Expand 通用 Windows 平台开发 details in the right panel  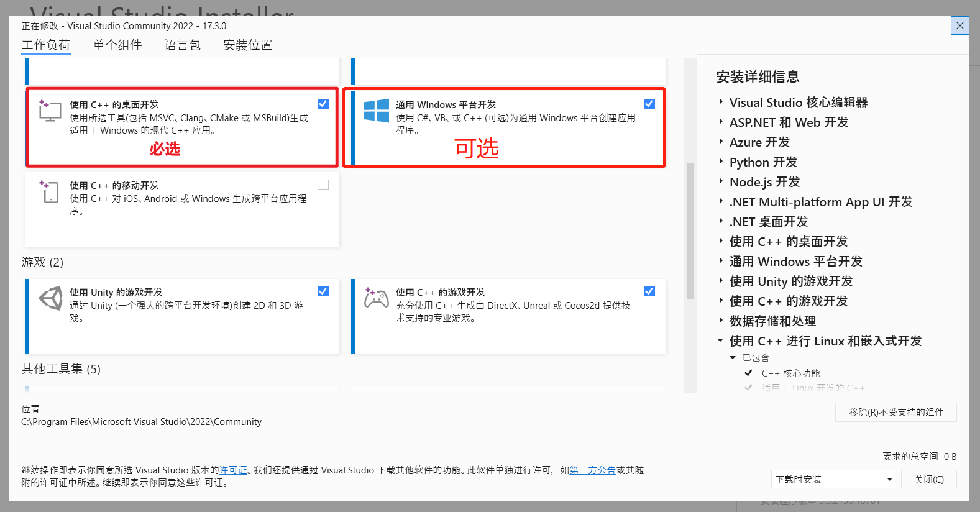(721, 261)
